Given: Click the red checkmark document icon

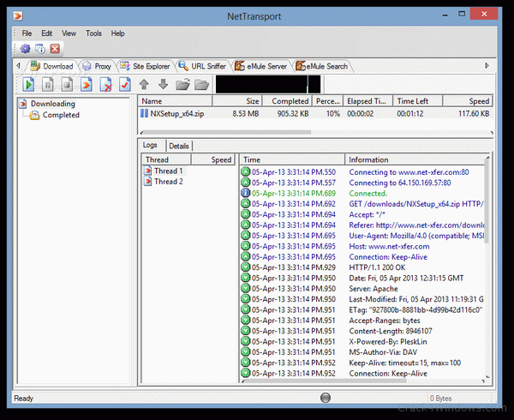Looking at the screenshot, I should click(x=124, y=85).
